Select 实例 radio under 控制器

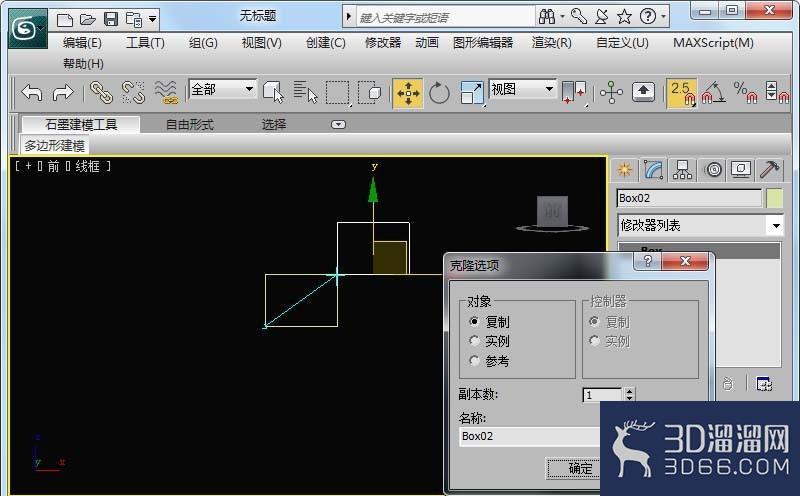[594, 340]
